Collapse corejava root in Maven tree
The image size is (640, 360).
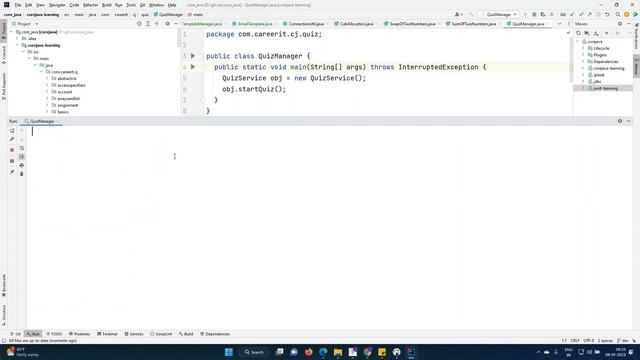click(x=578, y=42)
